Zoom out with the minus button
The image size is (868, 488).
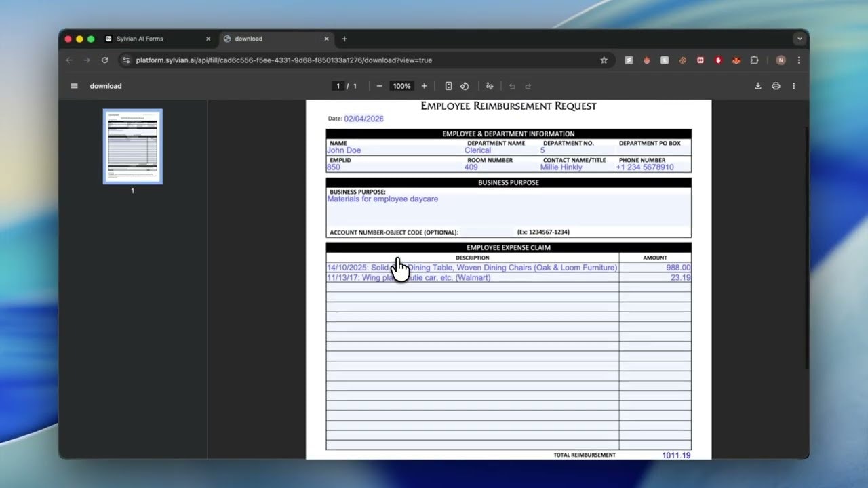pos(379,86)
